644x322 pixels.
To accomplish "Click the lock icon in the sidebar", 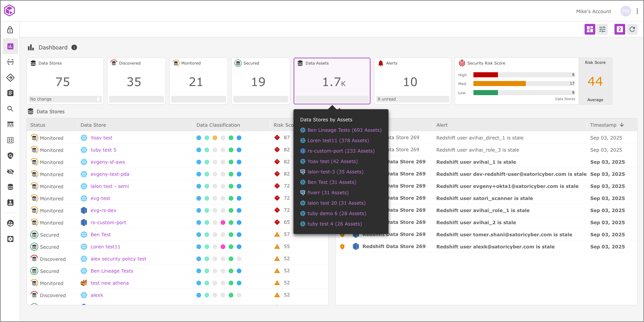I will [x=10, y=30].
